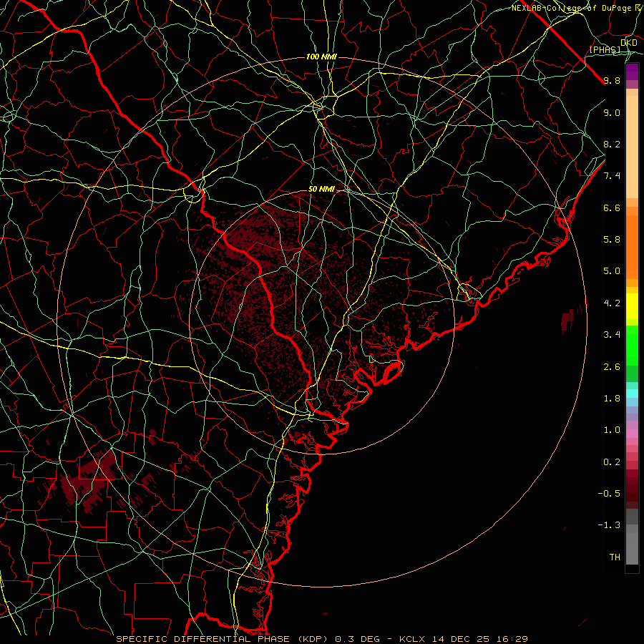Image resolution: width=644 pixels, height=644 pixels.
Task: Click the cyan segment of the color bar
Action: (x=632, y=394)
